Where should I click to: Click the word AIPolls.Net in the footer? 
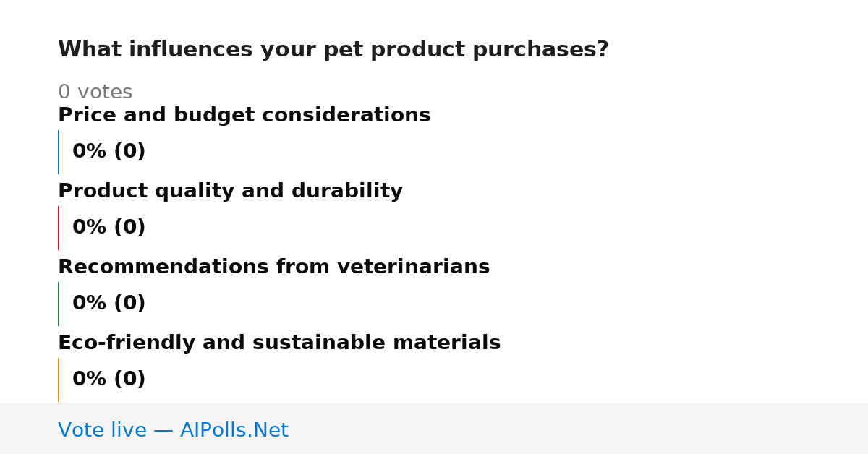coord(234,430)
